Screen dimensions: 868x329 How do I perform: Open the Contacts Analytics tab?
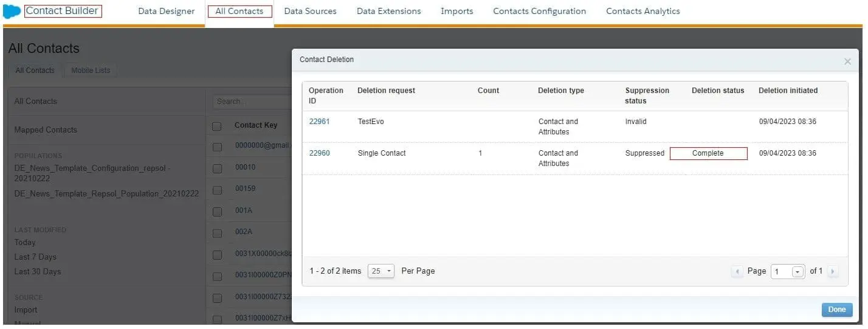coord(642,12)
